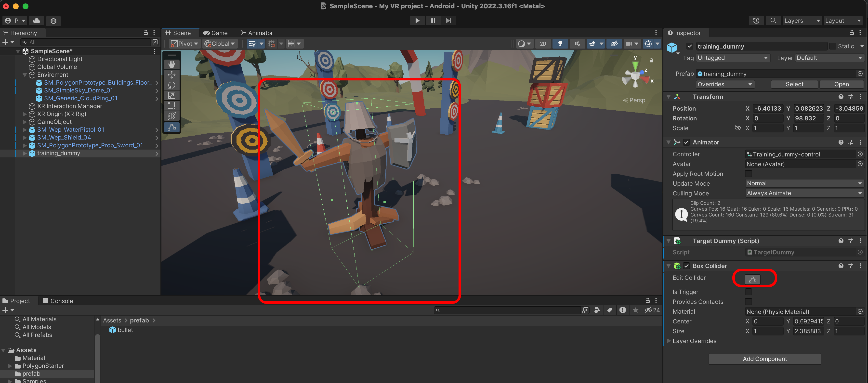Click the Edit Collider button
This screenshot has width=868, height=383.
click(x=752, y=279)
